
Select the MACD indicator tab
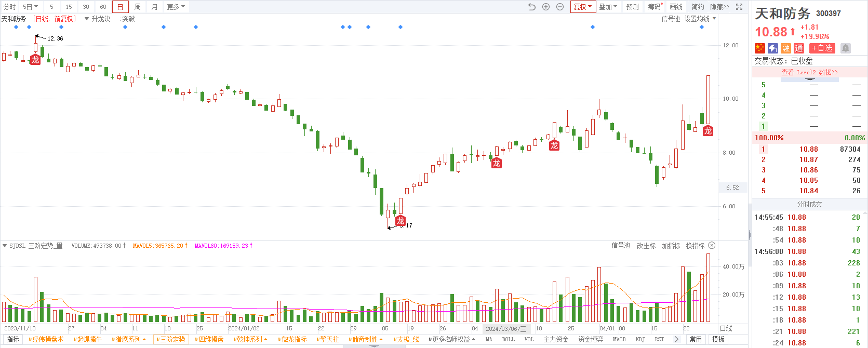(619, 339)
